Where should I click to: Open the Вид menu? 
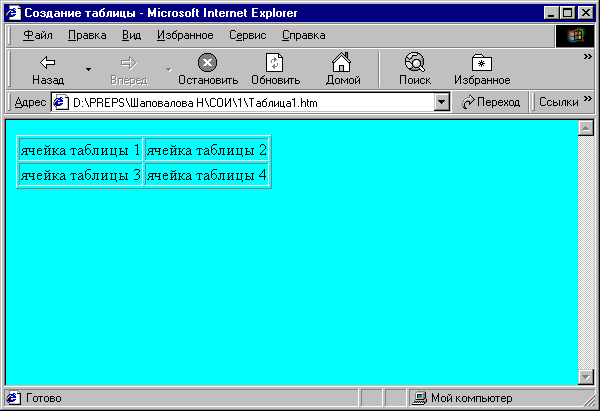click(x=131, y=35)
